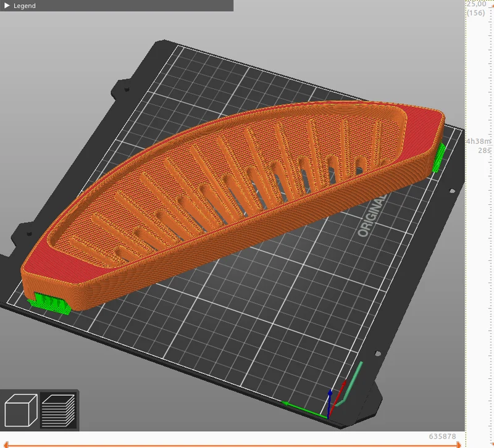
Task: Expand the Legend panel triangle
Action: (7, 6)
